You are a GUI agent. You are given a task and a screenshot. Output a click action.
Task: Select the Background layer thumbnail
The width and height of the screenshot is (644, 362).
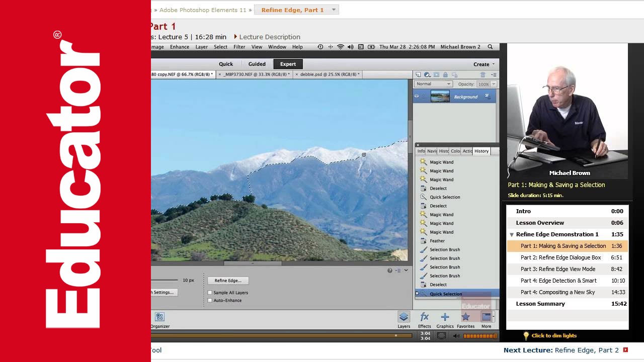440,97
